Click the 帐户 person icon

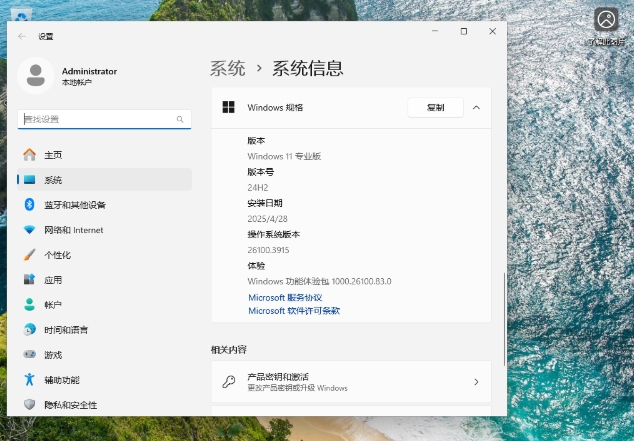29,305
